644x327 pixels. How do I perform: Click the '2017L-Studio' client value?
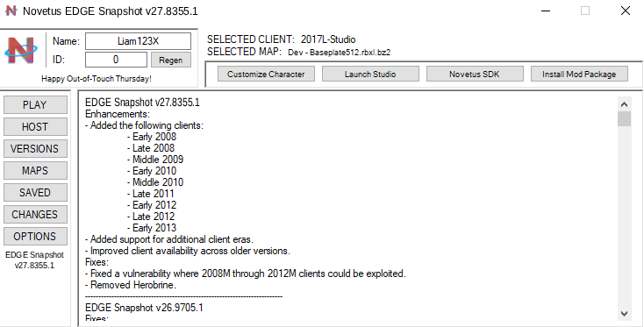coord(328,39)
